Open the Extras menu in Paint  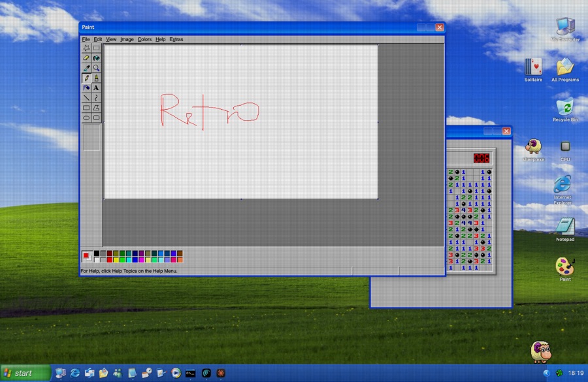point(176,39)
